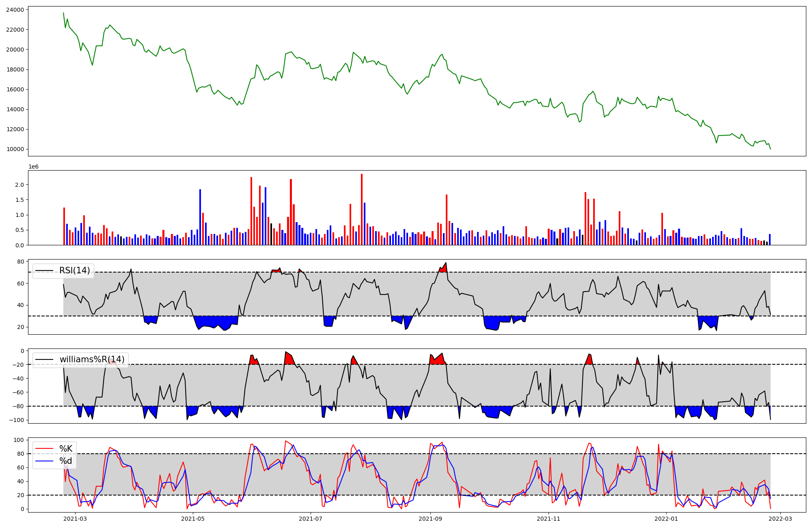Viewport: 812px width, 528px height.
Task: Click the %d legend label
Action: (x=66, y=461)
